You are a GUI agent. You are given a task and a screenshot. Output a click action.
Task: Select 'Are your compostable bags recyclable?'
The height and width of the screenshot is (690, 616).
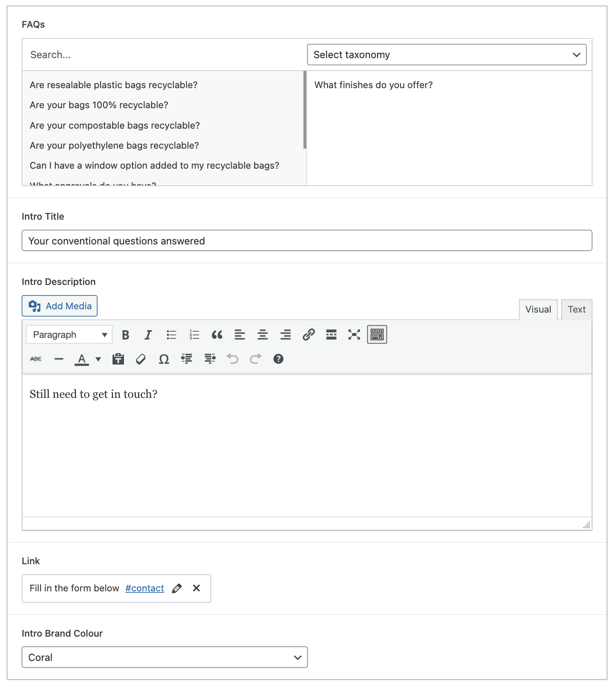coord(114,125)
